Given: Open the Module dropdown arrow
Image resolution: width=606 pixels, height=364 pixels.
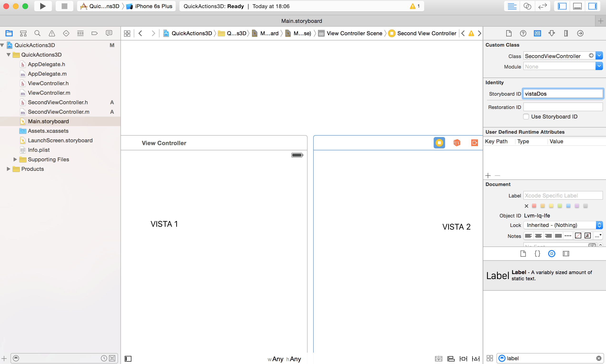Looking at the screenshot, I should coord(599,66).
